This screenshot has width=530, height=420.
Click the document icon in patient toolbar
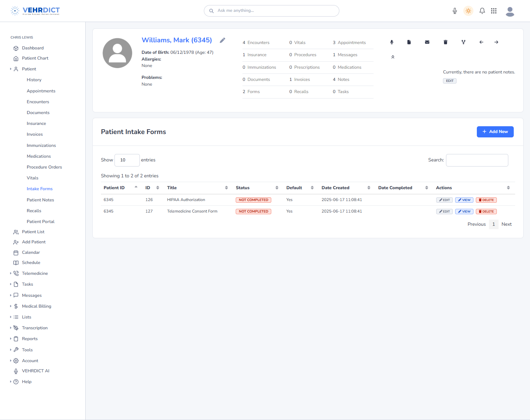(409, 42)
